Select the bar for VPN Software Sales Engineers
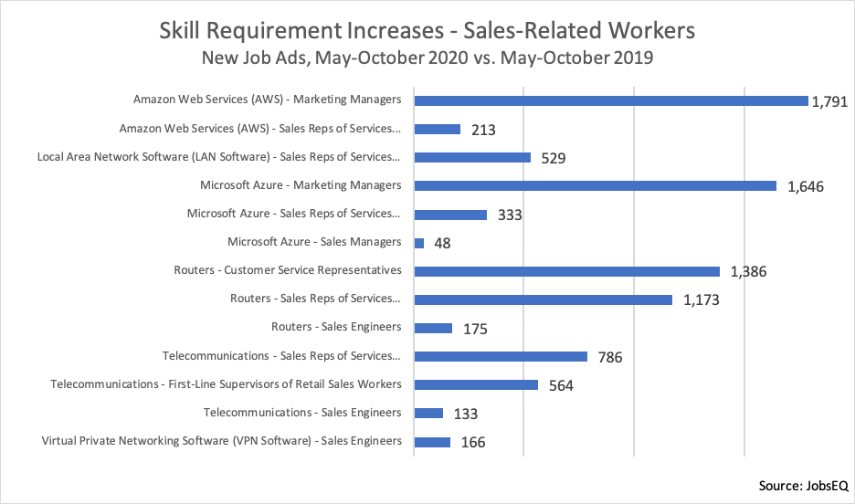Image resolution: width=855 pixels, height=504 pixels. click(432, 442)
